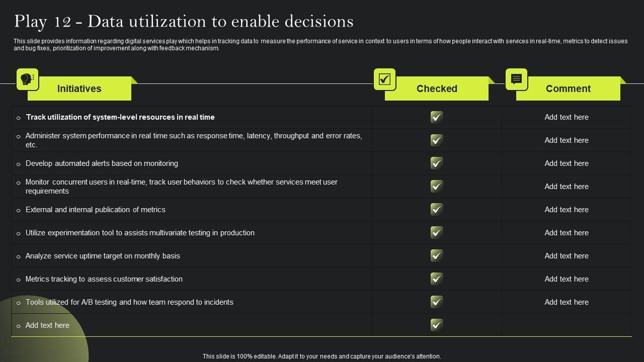Toggle the multivariate testing row checkbox
Screen dimensions: 644x362
[x=437, y=233]
